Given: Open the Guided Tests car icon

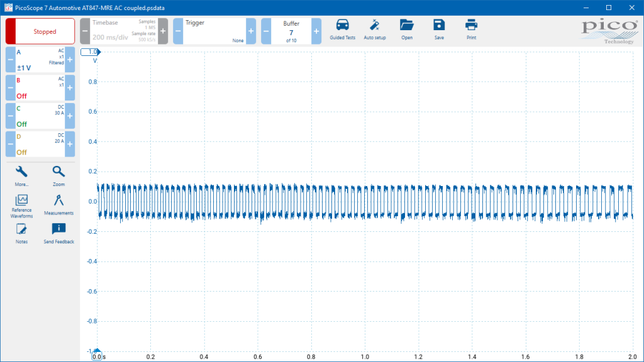Looking at the screenshot, I should point(342,30).
